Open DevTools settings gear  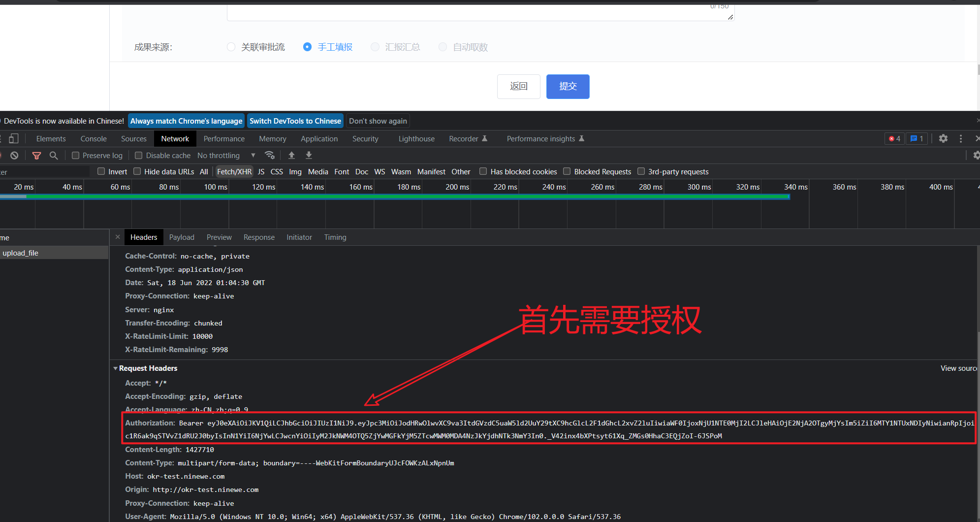click(943, 138)
